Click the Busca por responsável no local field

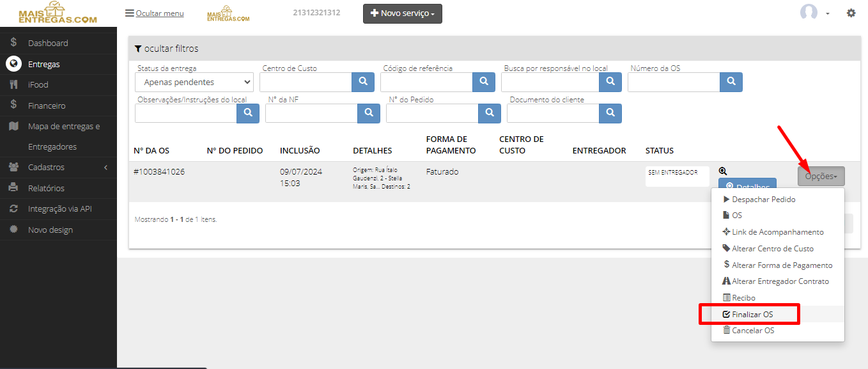(x=550, y=82)
